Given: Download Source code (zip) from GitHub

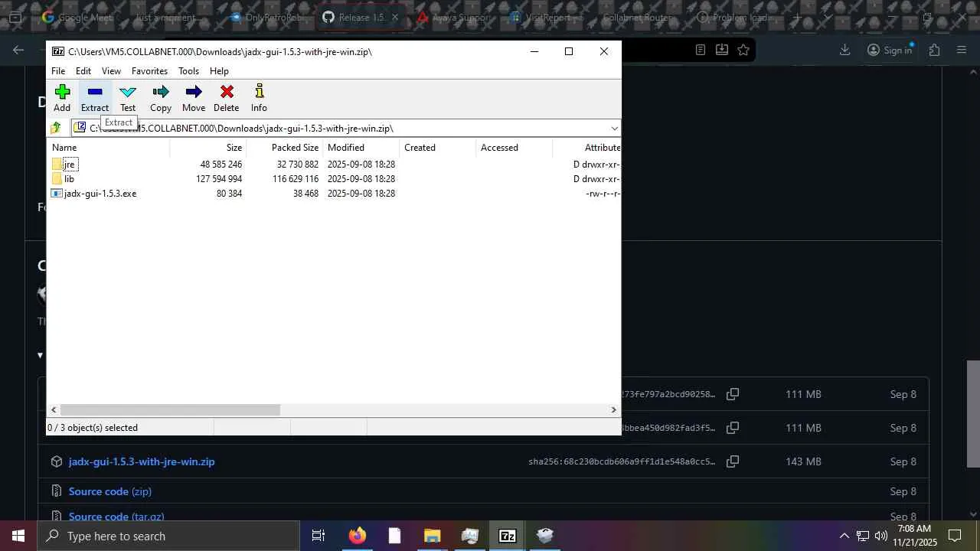Looking at the screenshot, I should point(110,491).
